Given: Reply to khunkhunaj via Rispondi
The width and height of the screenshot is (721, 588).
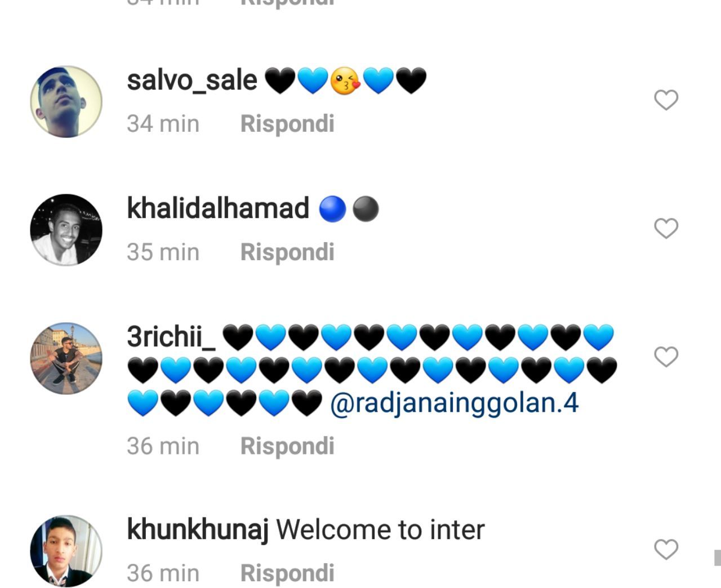Looking at the screenshot, I should [287, 573].
